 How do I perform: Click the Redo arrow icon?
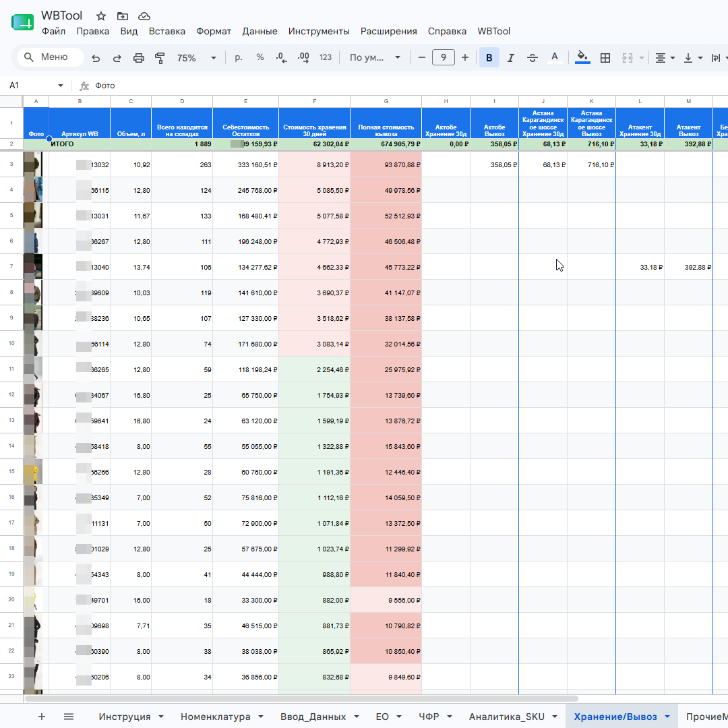117,57
